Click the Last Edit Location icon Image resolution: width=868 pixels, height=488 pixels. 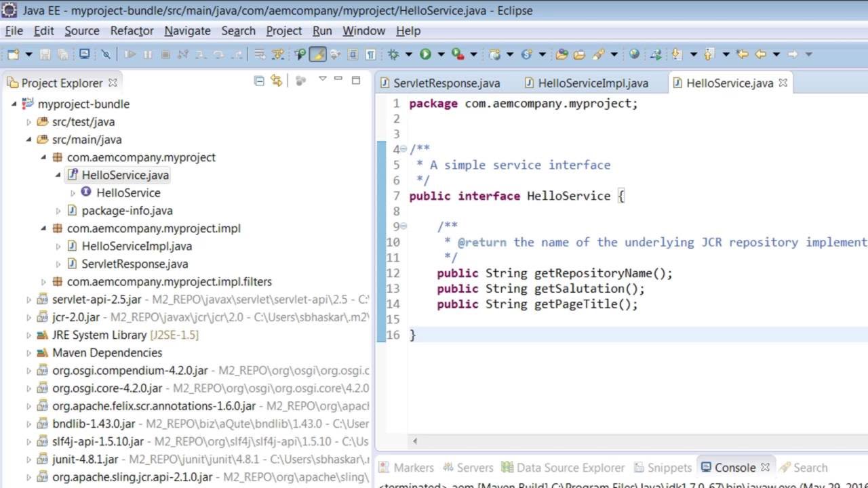(743, 54)
